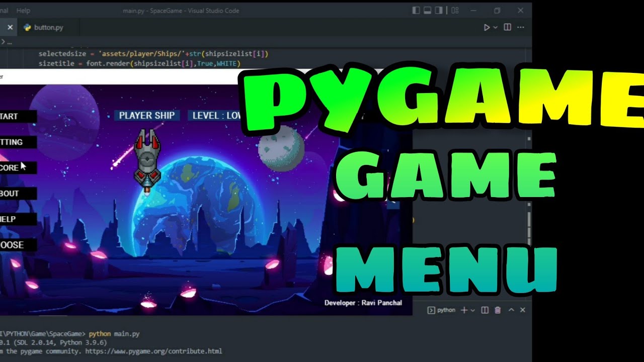Close the editor tab left of button.py
Screen dimensions: 644x362
(10, 28)
